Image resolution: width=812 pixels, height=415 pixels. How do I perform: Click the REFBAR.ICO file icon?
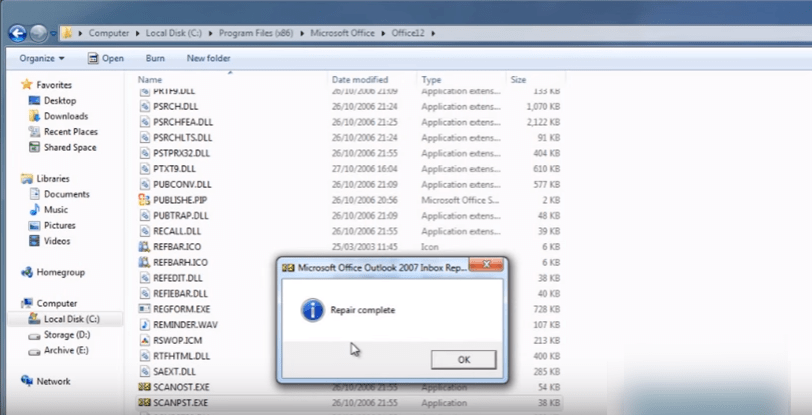(144, 247)
